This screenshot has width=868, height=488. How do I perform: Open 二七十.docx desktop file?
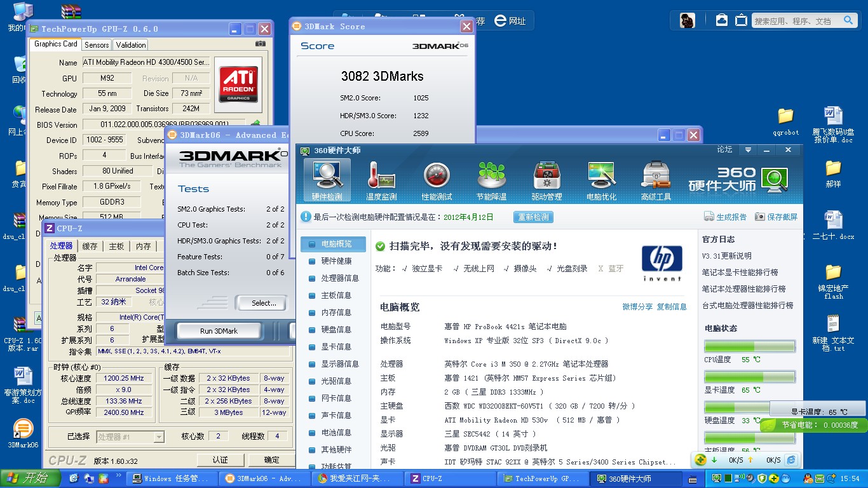point(833,226)
